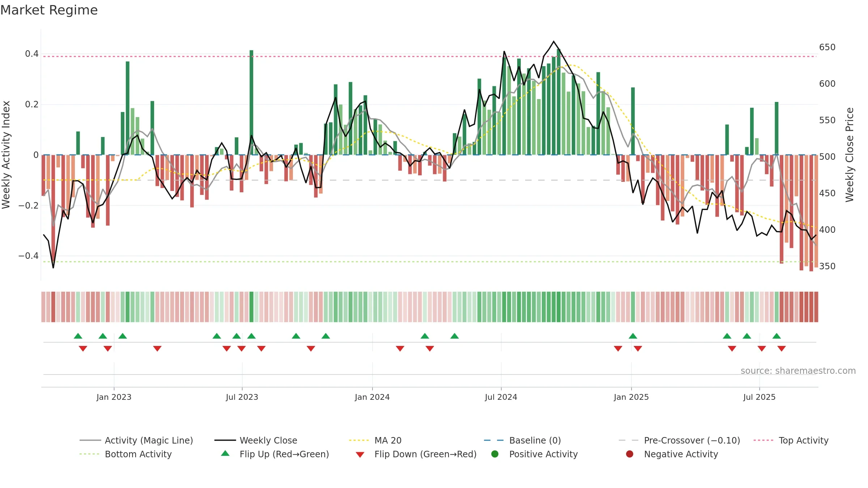Click the last flip-up marker after Jul 2025
This screenshot has height=488, width=868.
(776, 336)
